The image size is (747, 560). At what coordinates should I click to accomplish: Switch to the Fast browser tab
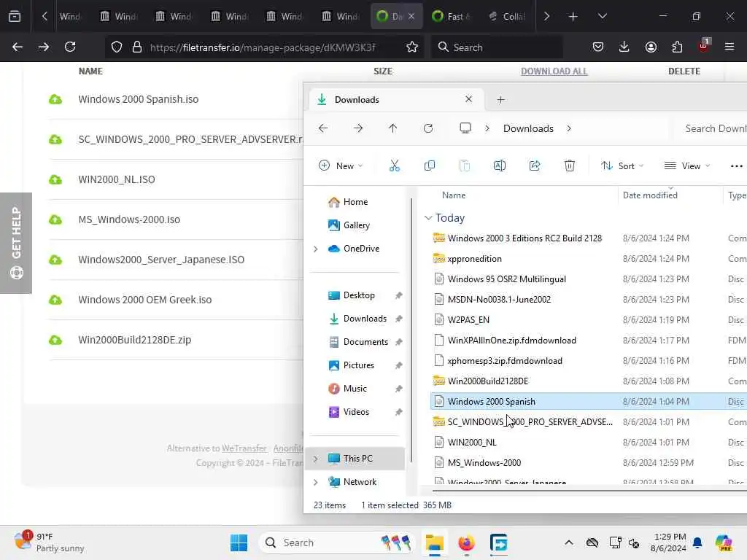(452, 16)
